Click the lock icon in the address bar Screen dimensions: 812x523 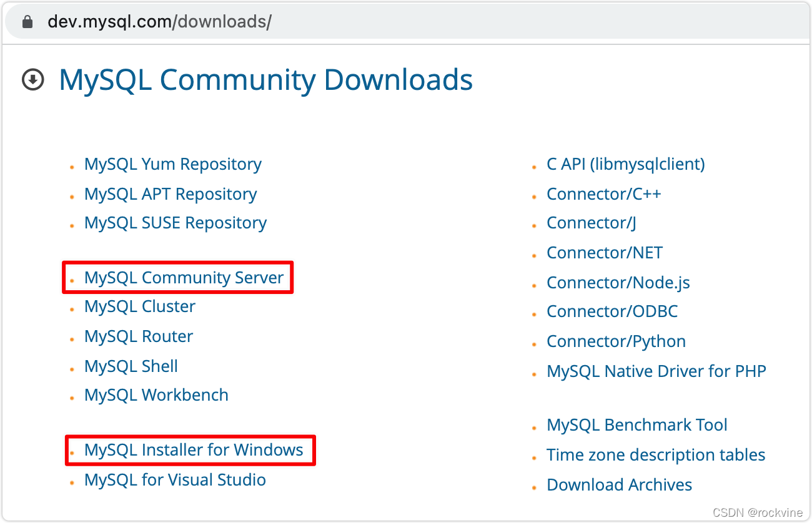pos(27,22)
